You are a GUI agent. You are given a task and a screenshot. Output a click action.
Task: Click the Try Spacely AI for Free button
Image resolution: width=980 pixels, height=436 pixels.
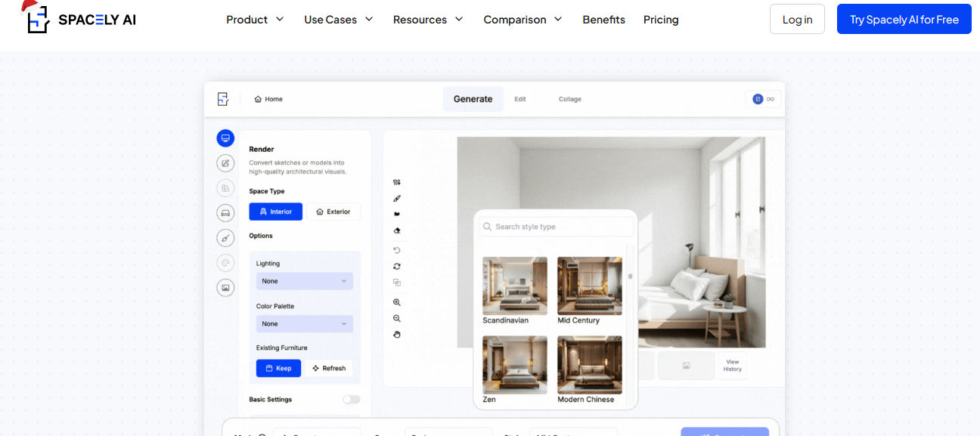tap(904, 19)
